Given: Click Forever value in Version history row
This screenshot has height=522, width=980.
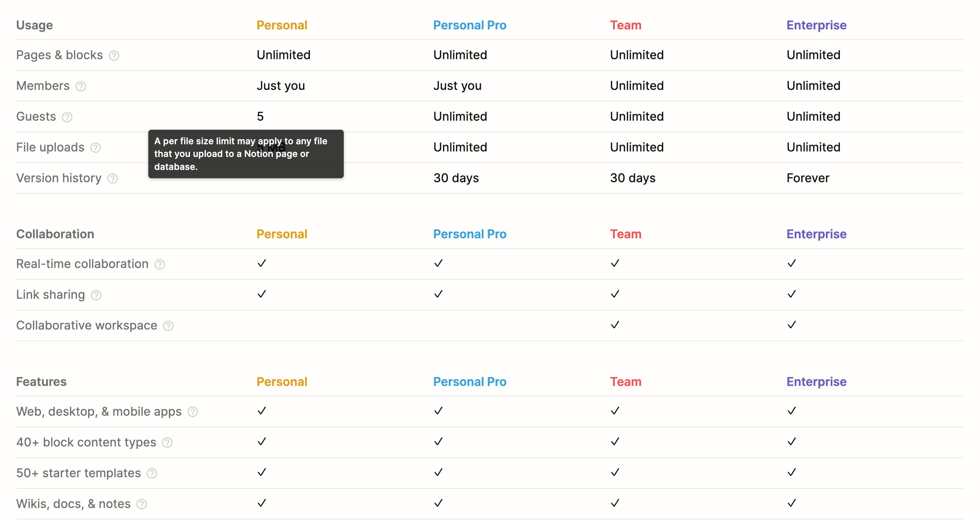Looking at the screenshot, I should [x=808, y=178].
